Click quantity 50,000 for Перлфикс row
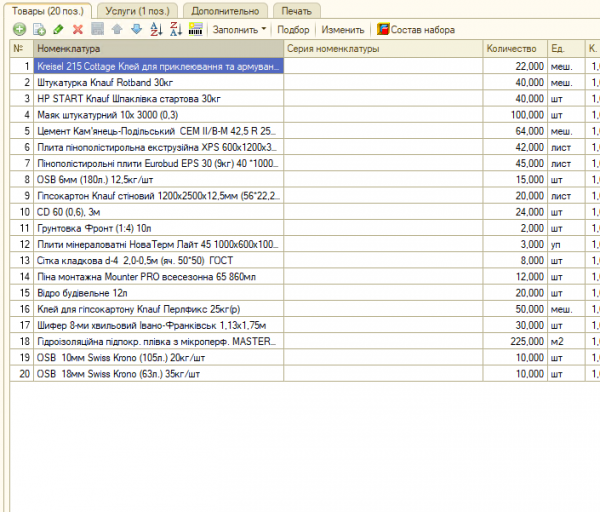600x512 pixels. pos(515,309)
